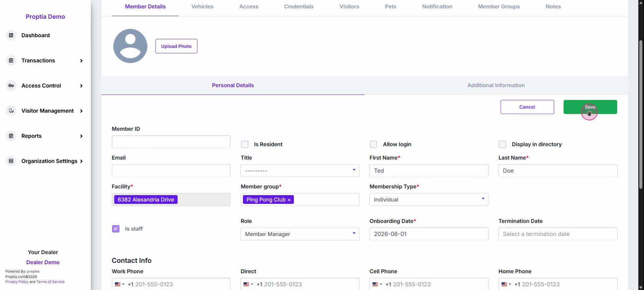Click the Member group tag field
The width and height of the screenshot is (644, 290).
tap(300, 199)
